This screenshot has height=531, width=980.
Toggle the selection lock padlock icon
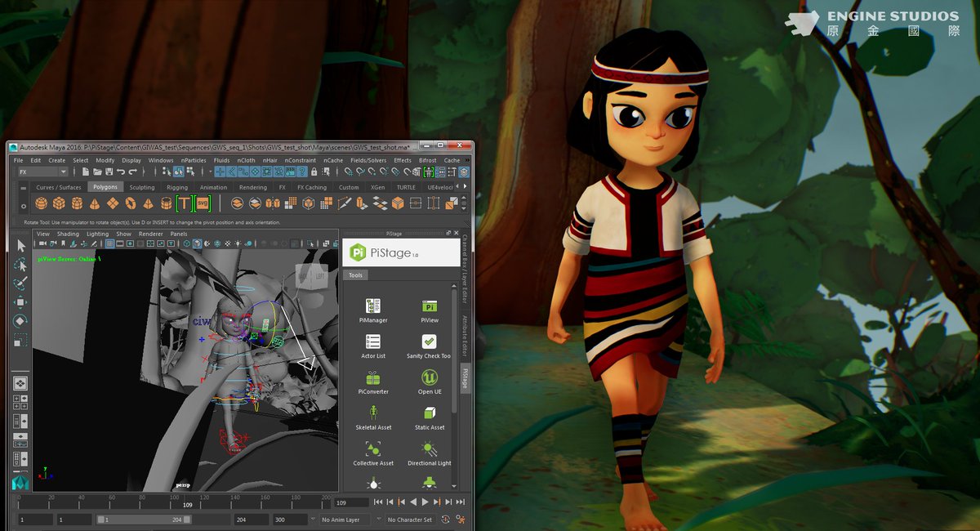pos(314,172)
